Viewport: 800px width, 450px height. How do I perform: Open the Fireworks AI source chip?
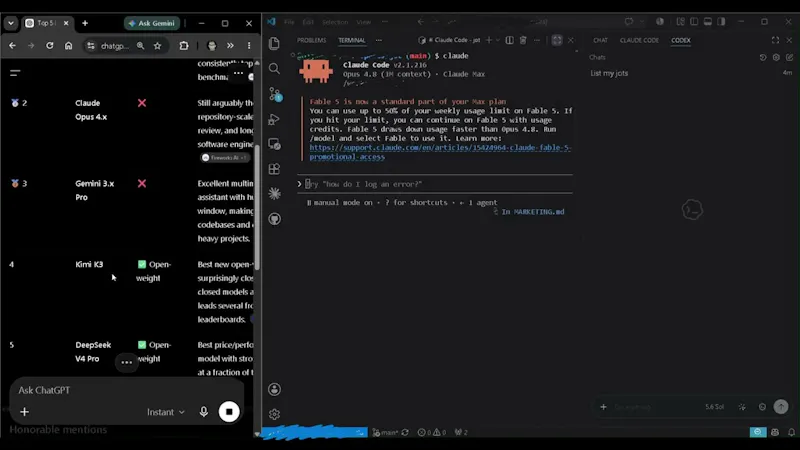(224, 158)
